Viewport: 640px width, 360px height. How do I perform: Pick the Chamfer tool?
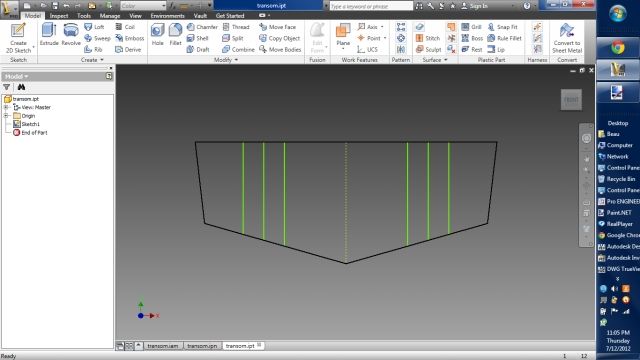coord(202,27)
